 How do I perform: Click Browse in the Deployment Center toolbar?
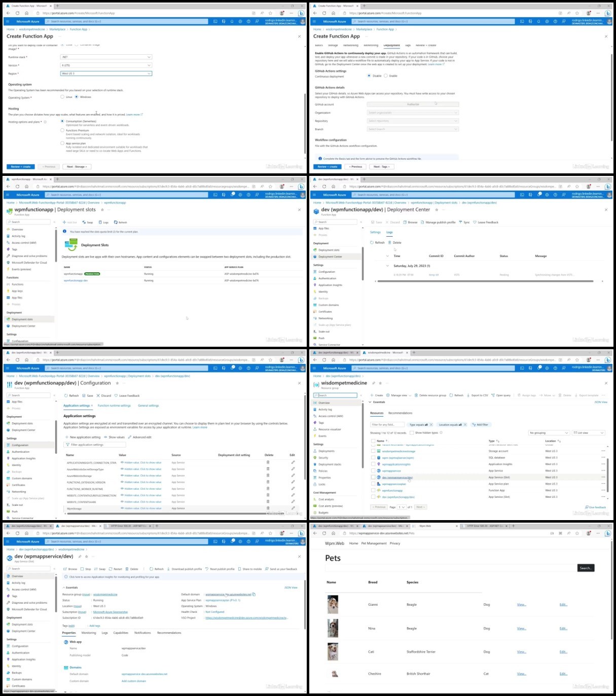[x=411, y=222]
